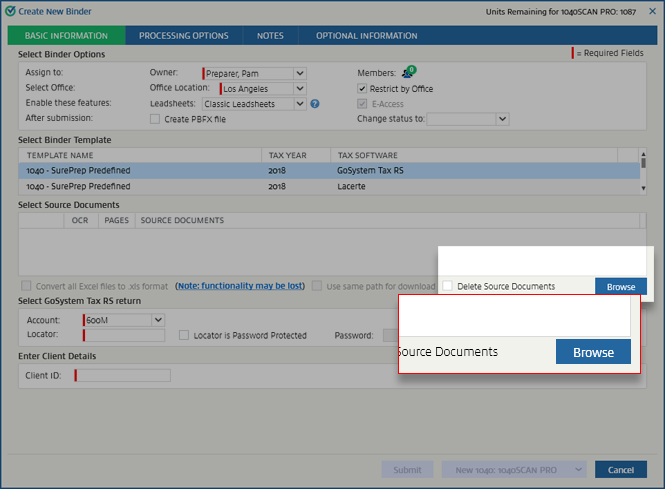
Task: Enable the Create PBFX file checkbox
Action: point(155,119)
